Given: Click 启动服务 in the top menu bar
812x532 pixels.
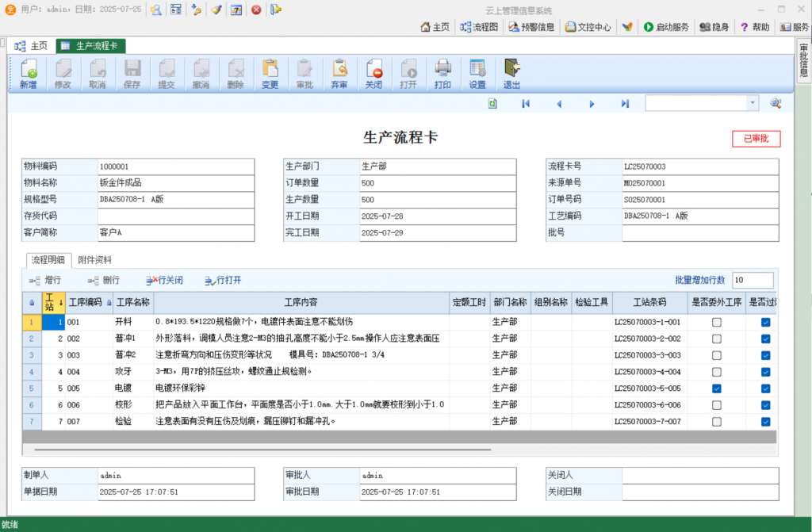Looking at the screenshot, I should (x=666, y=27).
